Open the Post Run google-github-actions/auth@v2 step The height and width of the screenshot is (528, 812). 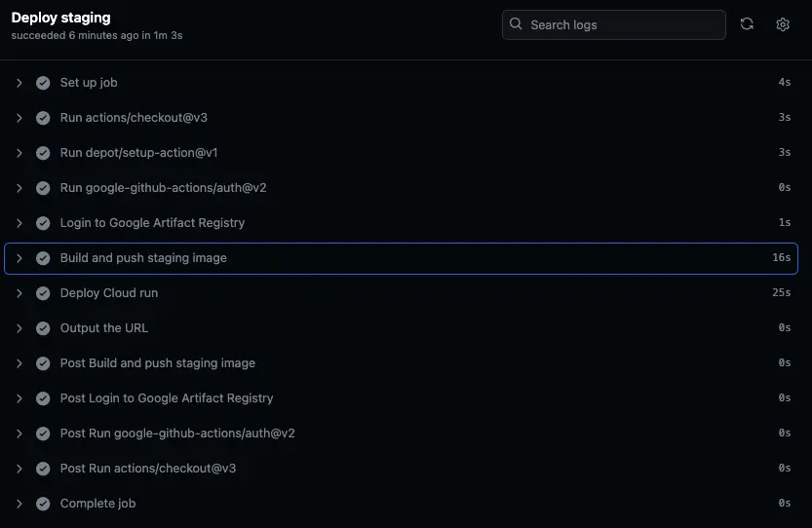[176, 434]
